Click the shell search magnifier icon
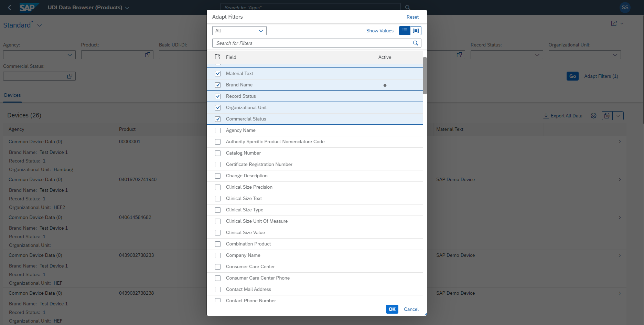The width and height of the screenshot is (644, 325). pyautogui.click(x=408, y=7)
